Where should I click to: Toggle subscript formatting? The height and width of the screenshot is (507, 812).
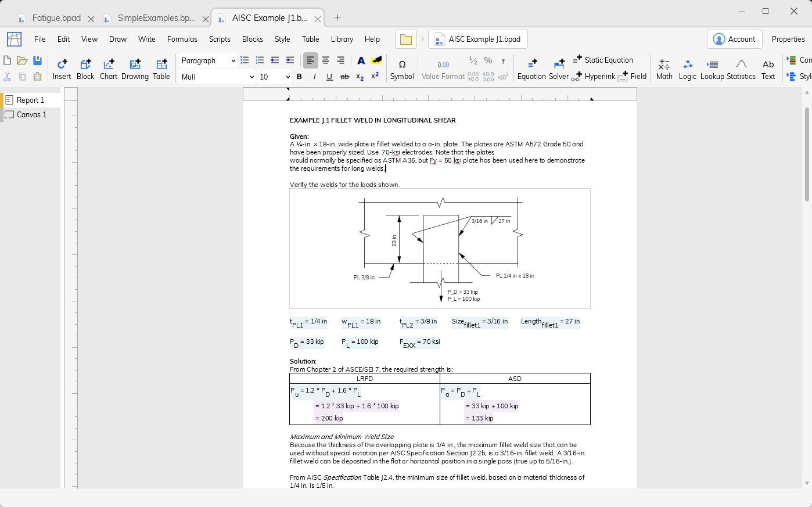[360, 77]
